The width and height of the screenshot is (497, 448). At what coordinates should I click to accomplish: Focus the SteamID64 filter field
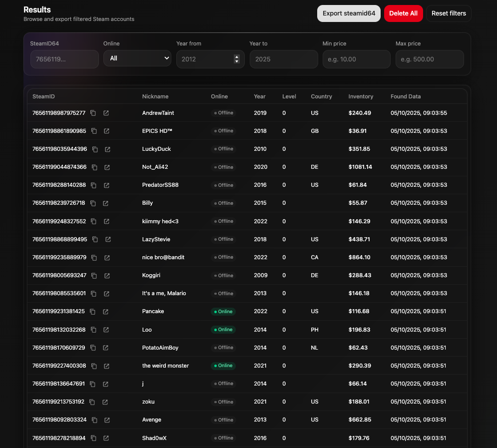[64, 59]
